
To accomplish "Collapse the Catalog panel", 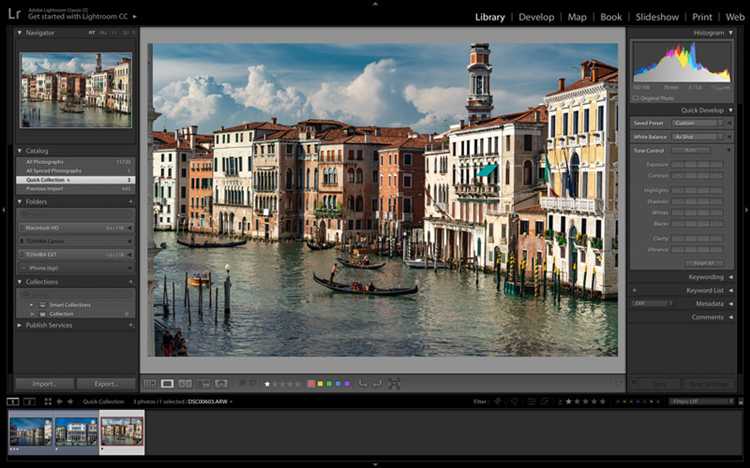I will [20, 151].
